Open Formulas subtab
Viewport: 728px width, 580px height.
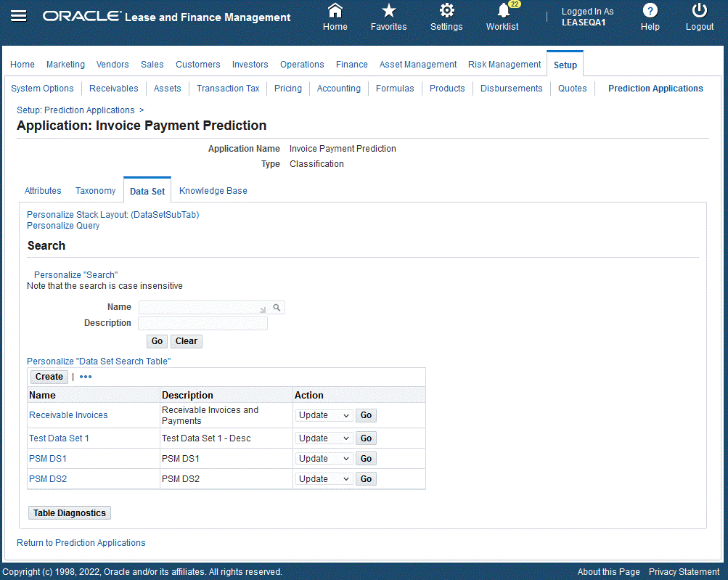(x=395, y=89)
